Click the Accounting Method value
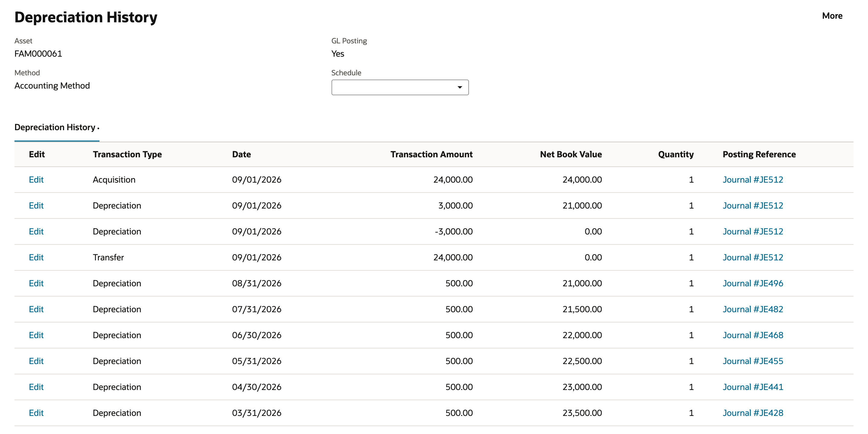The width and height of the screenshot is (868, 434). tap(52, 86)
